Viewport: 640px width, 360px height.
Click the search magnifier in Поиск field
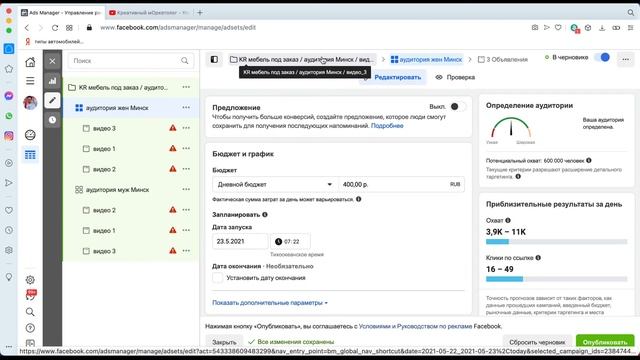[x=184, y=61]
